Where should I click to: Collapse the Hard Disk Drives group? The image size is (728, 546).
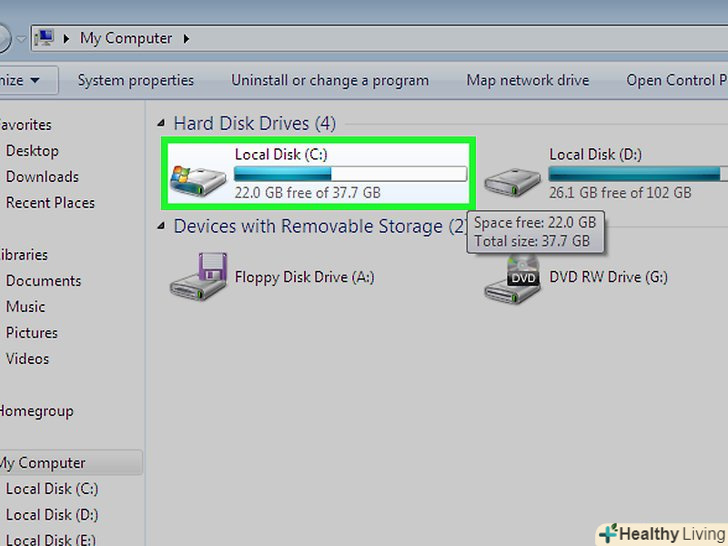pyautogui.click(x=161, y=124)
